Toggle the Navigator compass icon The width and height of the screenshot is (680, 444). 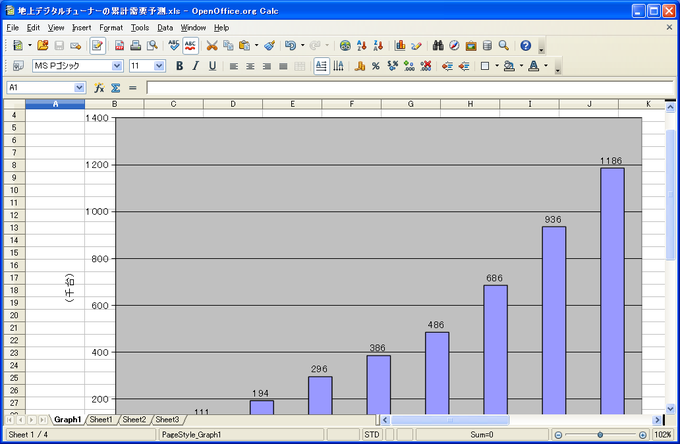454,45
